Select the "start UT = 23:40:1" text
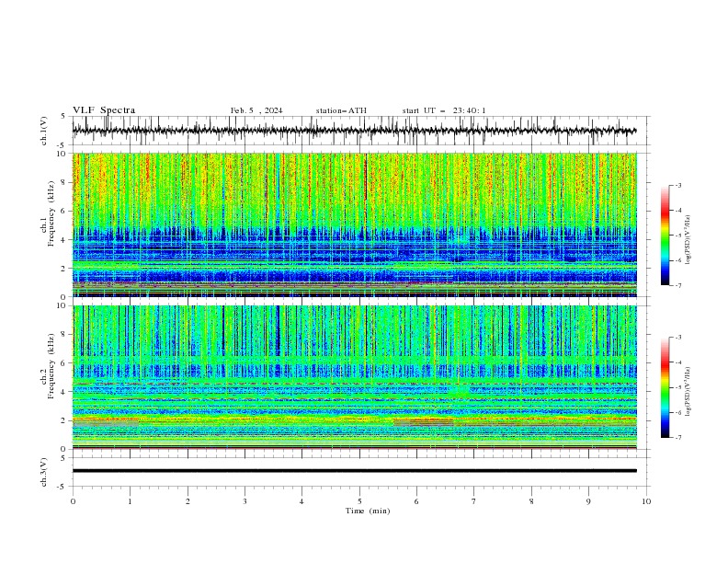Screen dimensions: 728x563 pos(444,110)
